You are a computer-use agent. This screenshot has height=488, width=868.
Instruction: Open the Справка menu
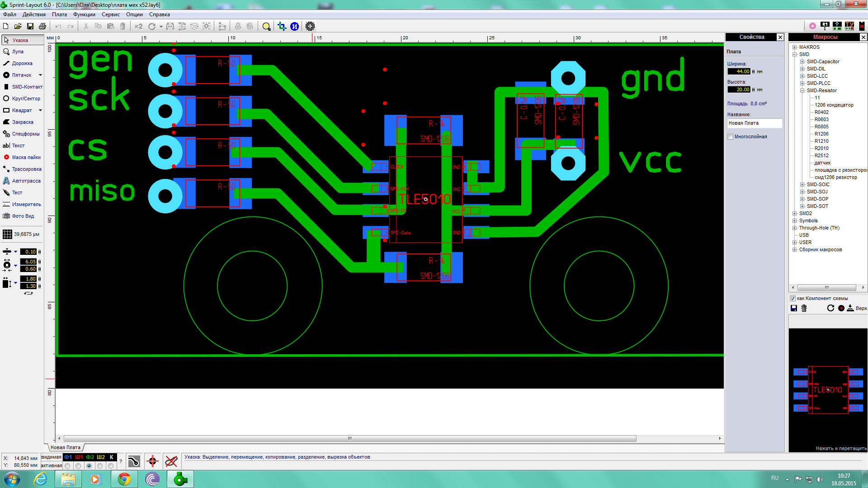click(160, 14)
